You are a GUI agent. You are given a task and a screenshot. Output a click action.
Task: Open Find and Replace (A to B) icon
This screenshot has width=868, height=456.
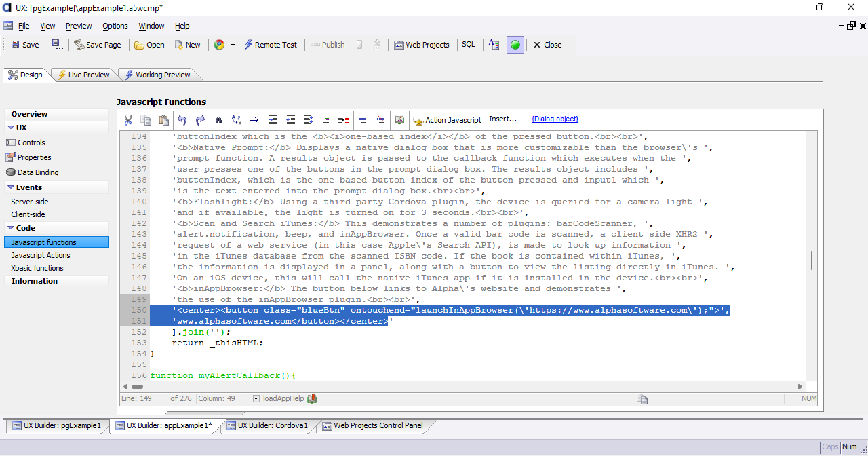pos(237,119)
